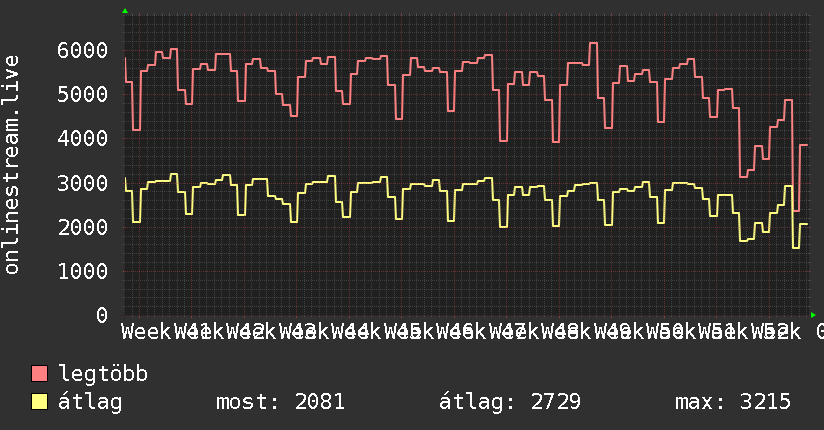Select the legtöbb legend label
The width and height of the screenshot is (824, 430).
[103, 374]
